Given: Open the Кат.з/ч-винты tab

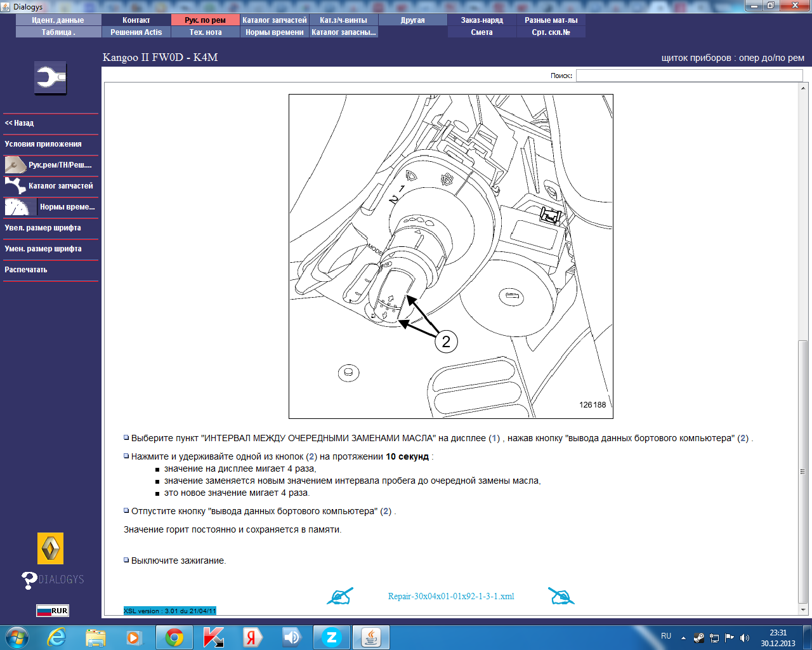Looking at the screenshot, I should (x=344, y=20).
